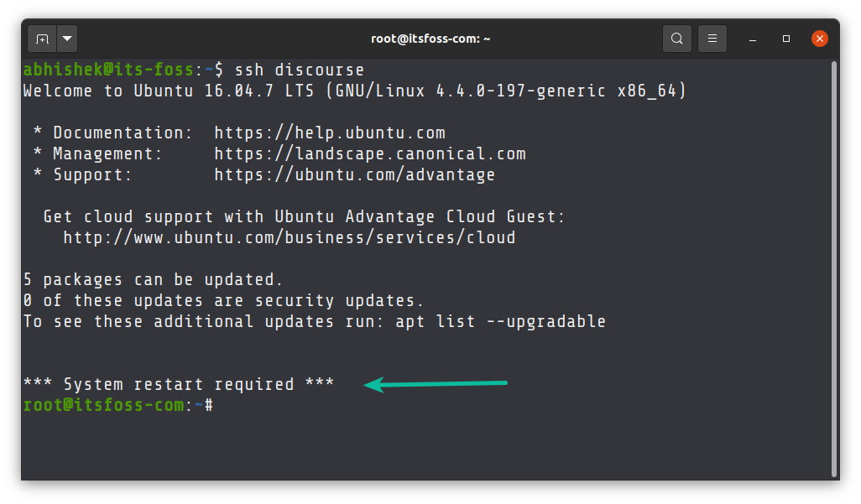Click the maximize square icon
Image resolution: width=861 pixels, height=504 pixels.
[x=785, y=38]
